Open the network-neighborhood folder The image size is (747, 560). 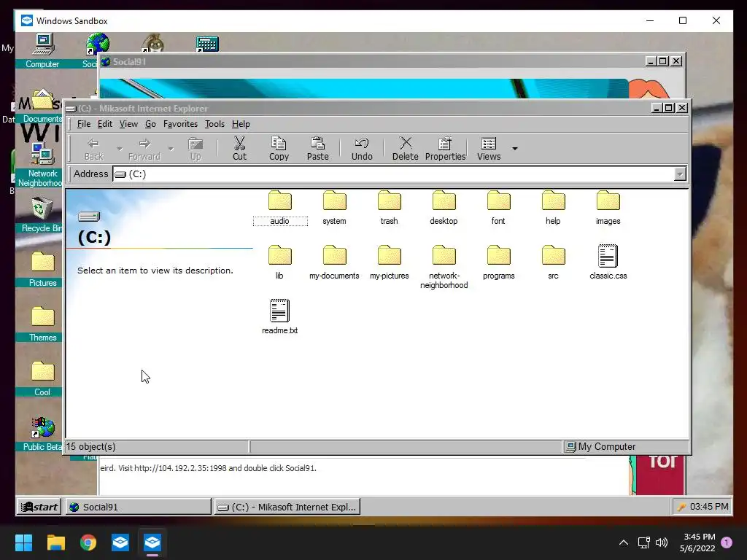click(444, 267)
